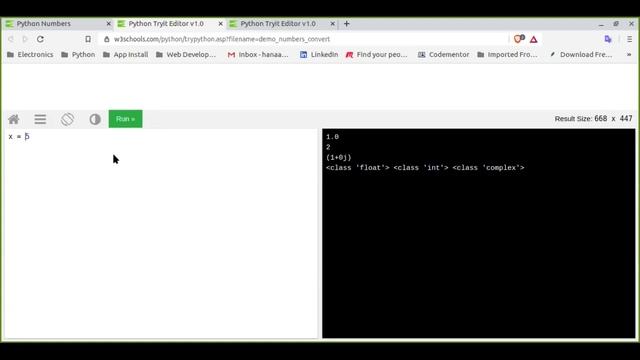Open the Download Fre... bookmark
Viewport: 640px width, 360px height.
tap(581, 55)
